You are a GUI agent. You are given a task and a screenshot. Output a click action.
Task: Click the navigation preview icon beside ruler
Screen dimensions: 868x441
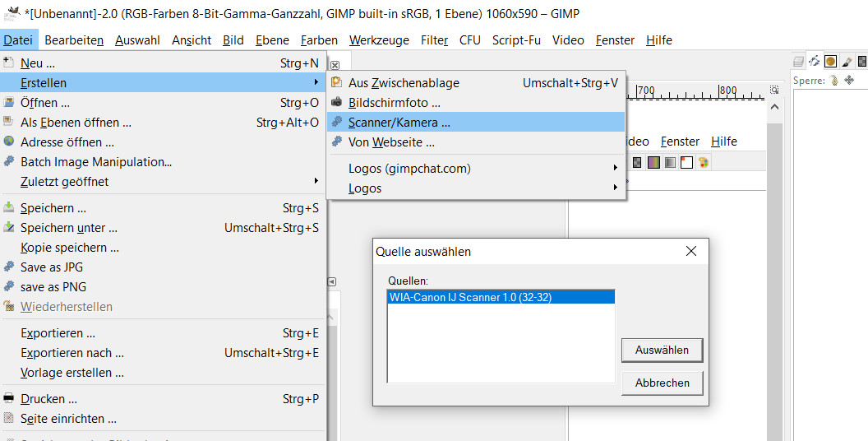point(774,90)
